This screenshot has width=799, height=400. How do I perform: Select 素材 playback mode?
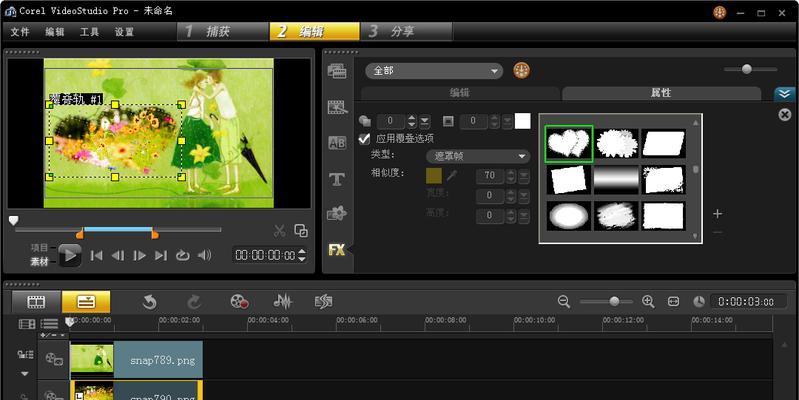pos(39,262)
